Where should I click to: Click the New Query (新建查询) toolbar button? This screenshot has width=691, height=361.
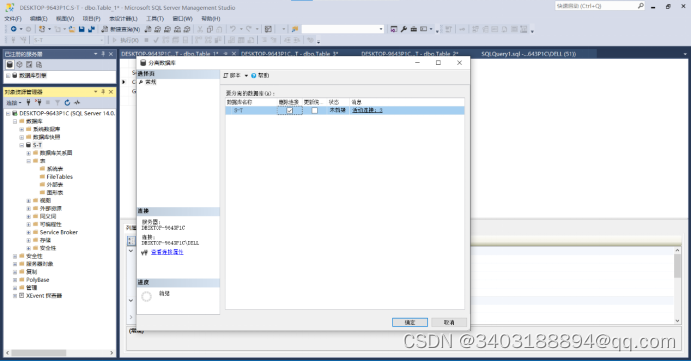pos(120,29)
